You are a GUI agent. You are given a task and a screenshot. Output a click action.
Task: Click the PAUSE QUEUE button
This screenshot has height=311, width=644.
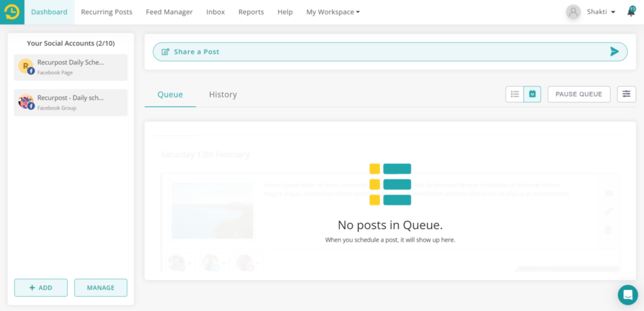click(x=579, y=94)
